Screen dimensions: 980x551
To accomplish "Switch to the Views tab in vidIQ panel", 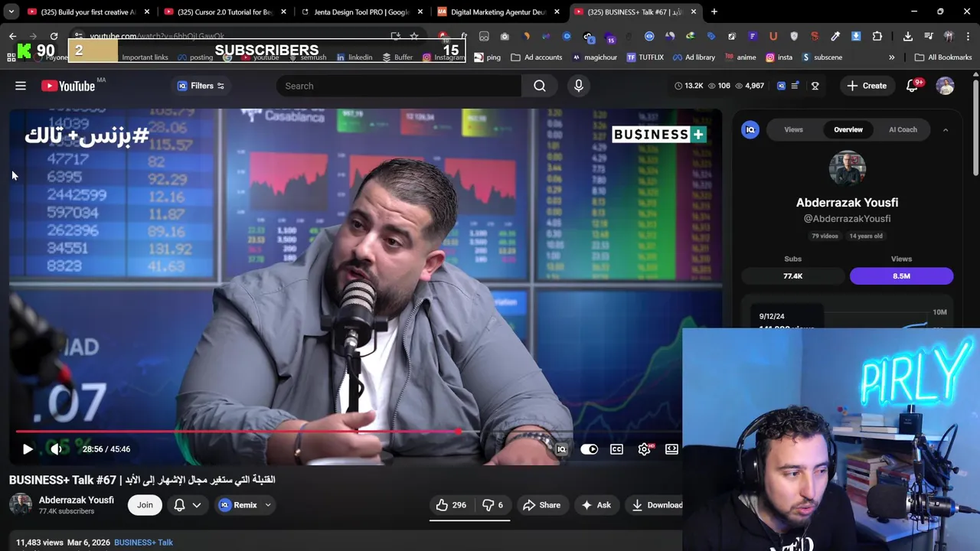I will [793, 129].
